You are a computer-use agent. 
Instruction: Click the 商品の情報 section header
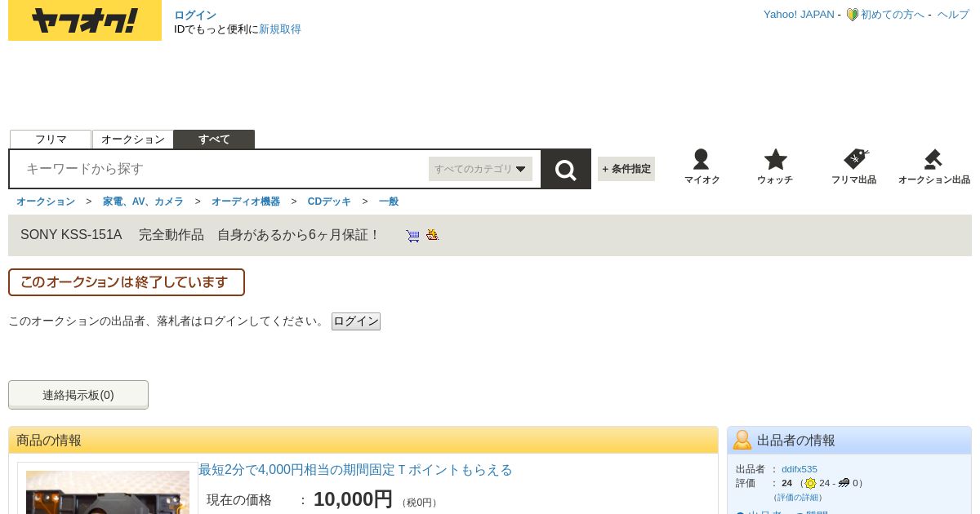(x=363, y=441)
